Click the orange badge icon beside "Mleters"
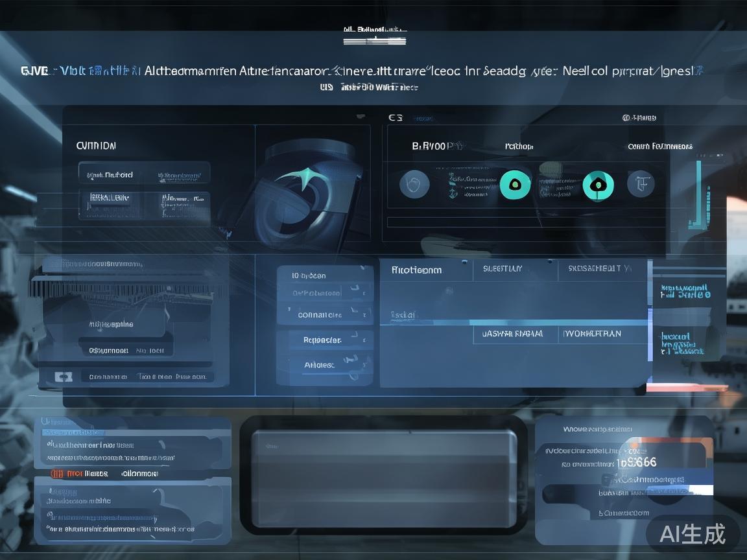 click(x=58, y=474)
